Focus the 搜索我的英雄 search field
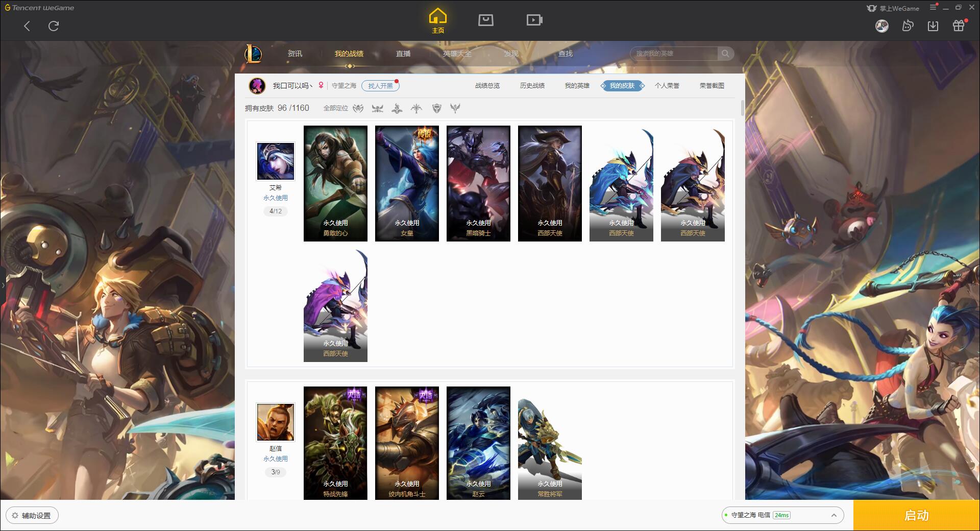980x531 pixels. click(x=674, y=54)
